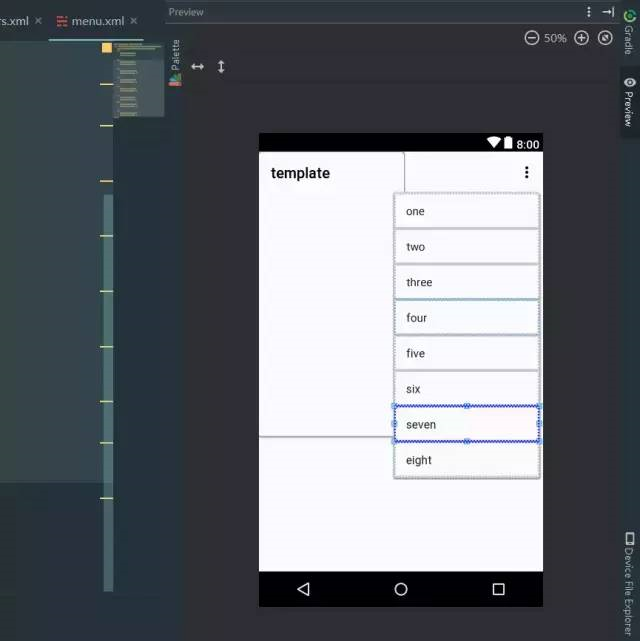
Task: Click the yellow warning indicator square
Action: [x=107, y=48]
